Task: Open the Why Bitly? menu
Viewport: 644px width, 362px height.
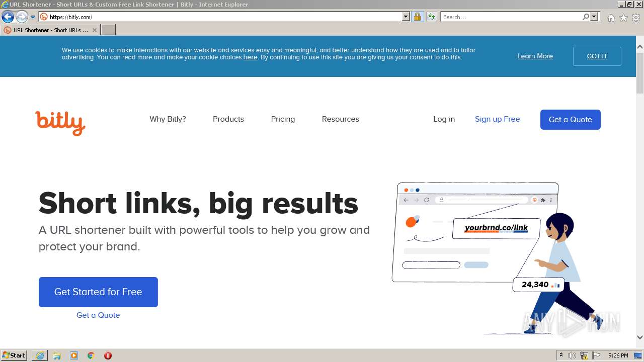Action: tap(168, 119)
